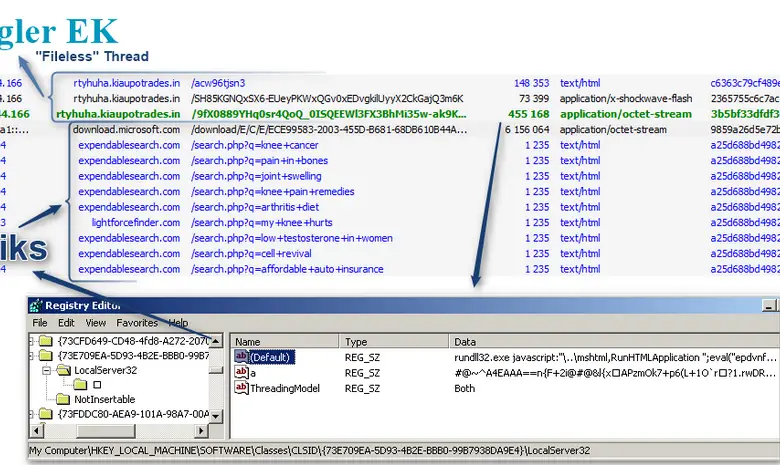Click the /search.php?q=knee+cancer request
Image resolution: width=780 pixels, height=465 pixels.
pos(255,145)
